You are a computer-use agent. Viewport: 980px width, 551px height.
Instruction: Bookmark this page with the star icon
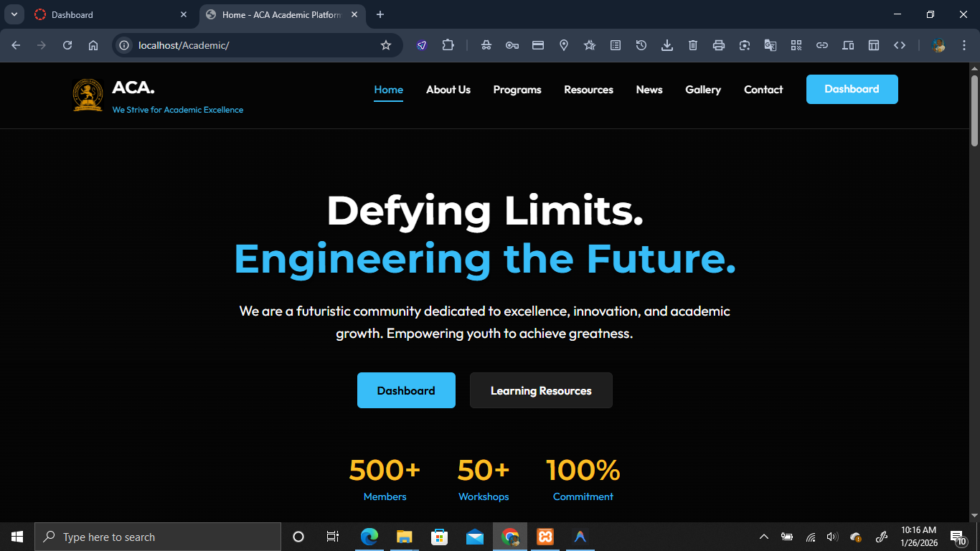pos(386,45)
